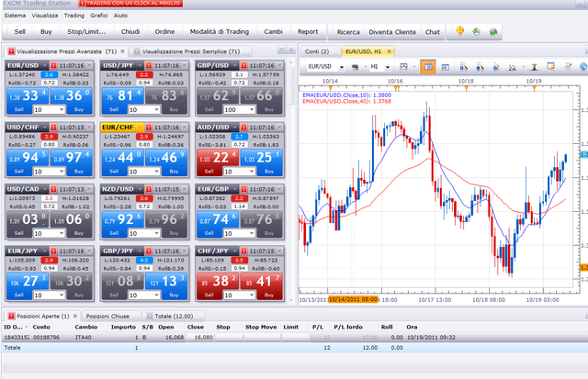The width and height of the screenshot is (588, 379).
Task: Open the EUR/CHF tile pair dropdown
Action: pyautogui.click(x=140, y=128)
